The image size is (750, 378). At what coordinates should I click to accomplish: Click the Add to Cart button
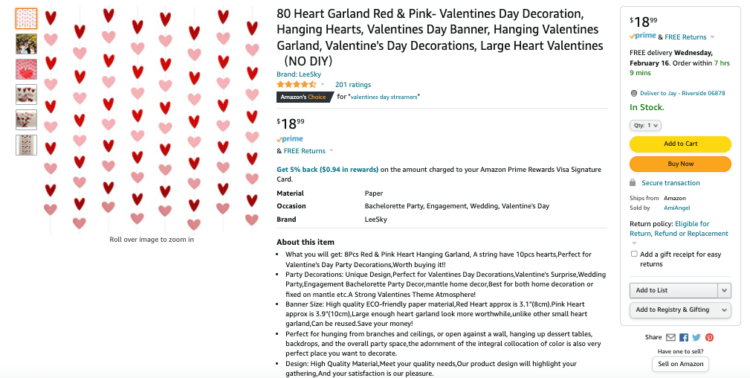[680, 144]
